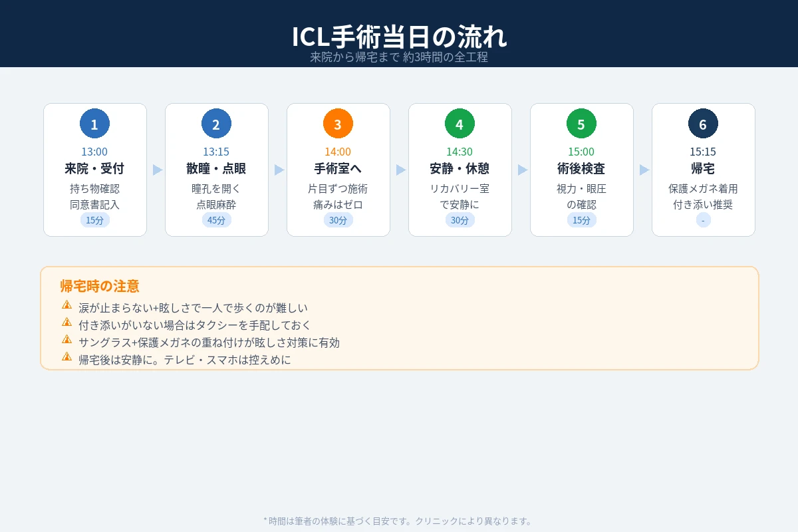Image resolution: width=798 pixels, height=532 pixels.
Task: Click the orange circle numbered 3
Action: (338, 123)
